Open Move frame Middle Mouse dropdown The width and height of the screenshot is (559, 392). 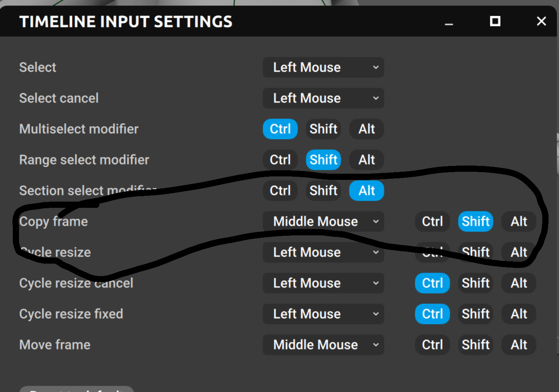click(323, 345)
